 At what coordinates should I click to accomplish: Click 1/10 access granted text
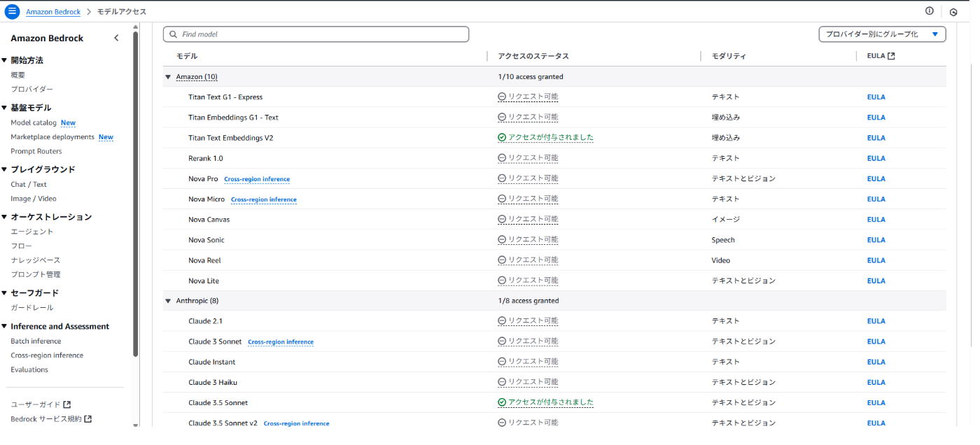(x=531, y=77)
